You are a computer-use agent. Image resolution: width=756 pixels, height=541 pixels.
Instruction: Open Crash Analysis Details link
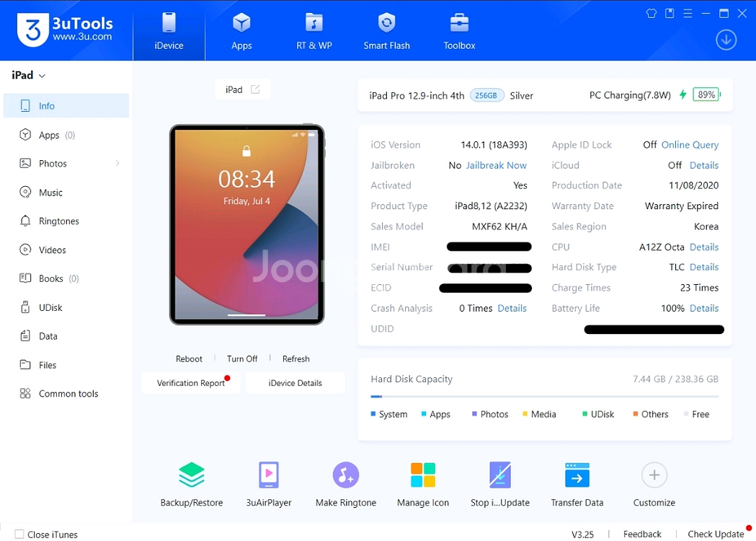pyautogui.click(x=512, y=309)
